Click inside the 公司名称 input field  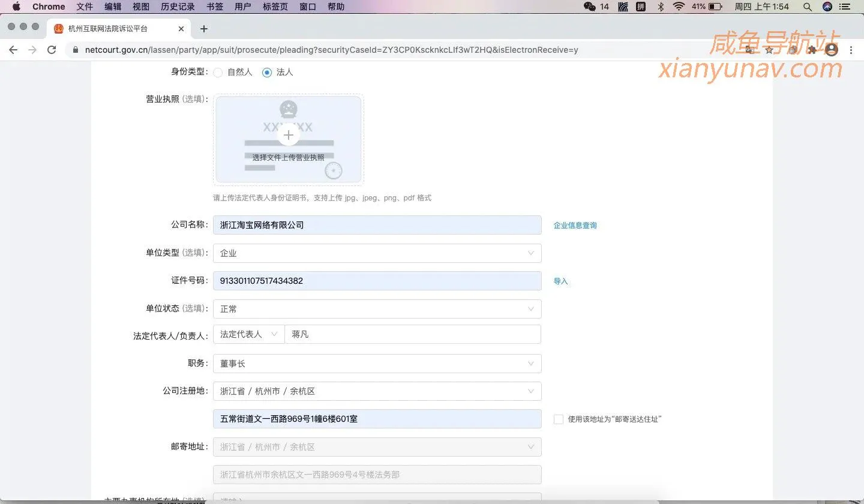point(377,225)
